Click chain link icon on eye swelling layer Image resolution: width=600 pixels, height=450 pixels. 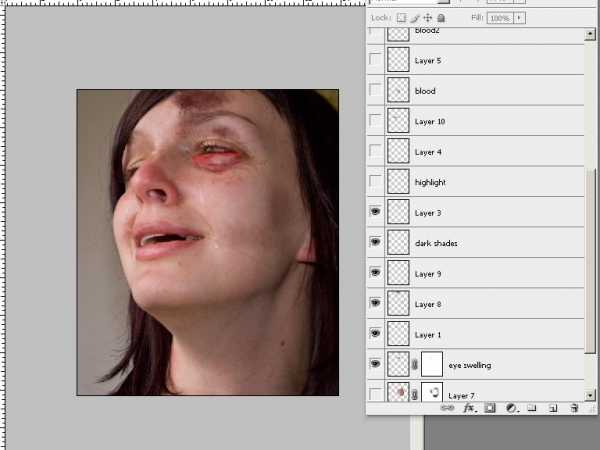[x=414, y=364]
